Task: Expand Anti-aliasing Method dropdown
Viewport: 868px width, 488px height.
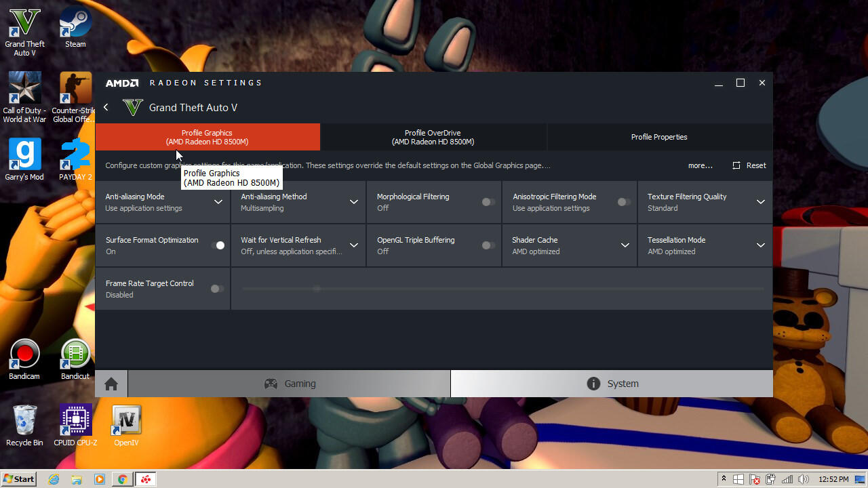Action: (x=354, y=202)
